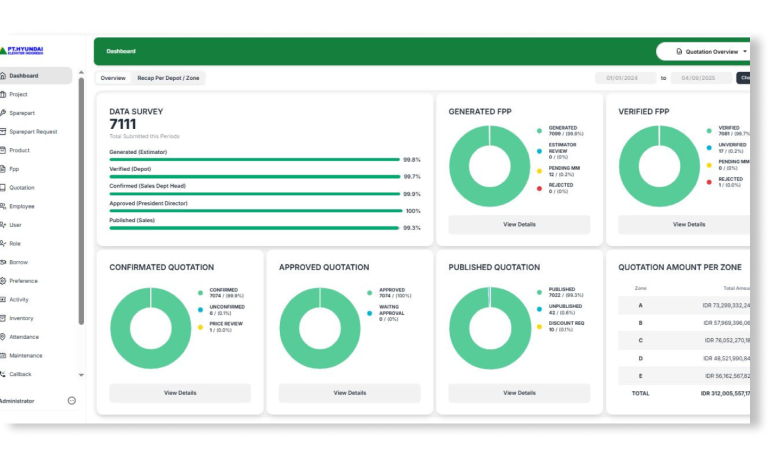Click View Details under Approved Quotation
770x467 pixels.
coord(349,393)
